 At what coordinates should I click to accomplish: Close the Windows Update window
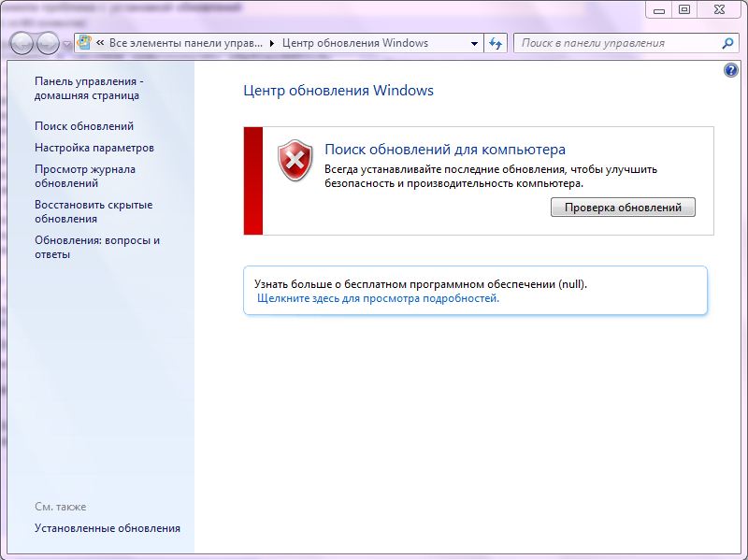[x=720, y=9]
